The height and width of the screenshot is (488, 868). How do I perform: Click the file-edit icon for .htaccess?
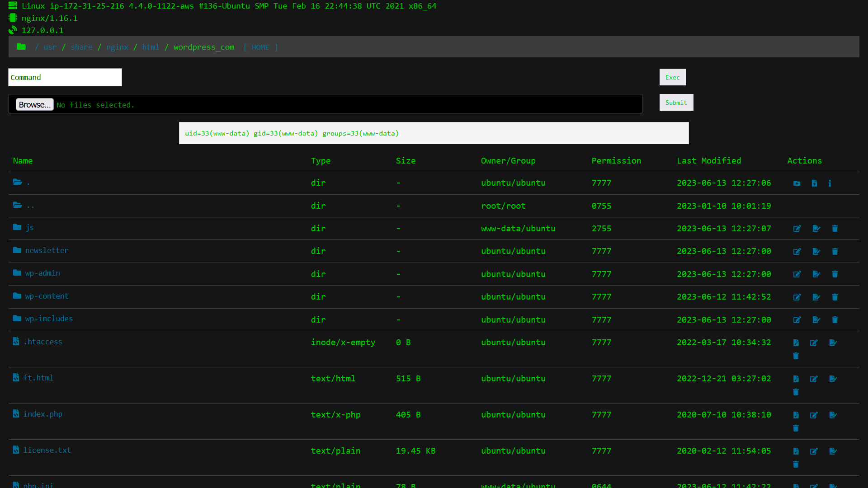(796, 343)
